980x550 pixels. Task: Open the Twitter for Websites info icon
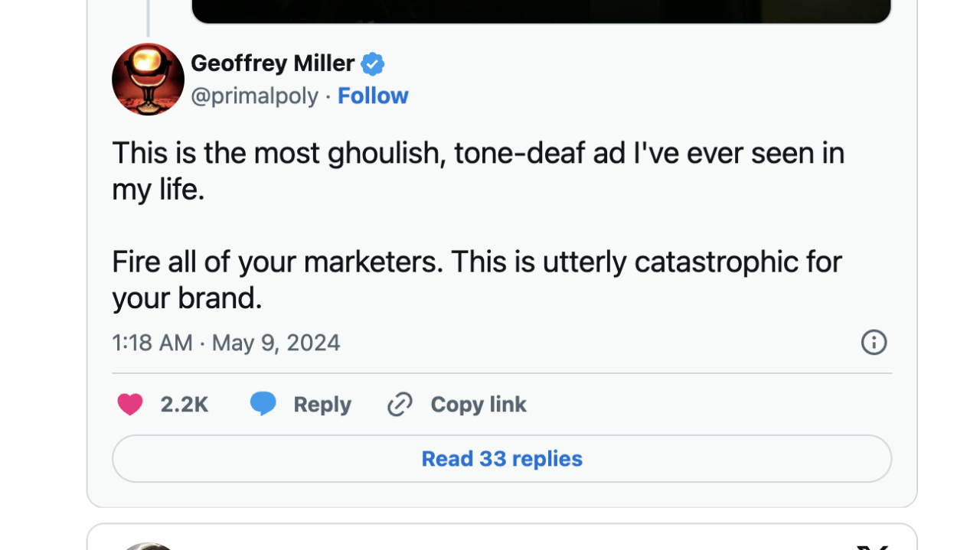click(x=874, y=342)
